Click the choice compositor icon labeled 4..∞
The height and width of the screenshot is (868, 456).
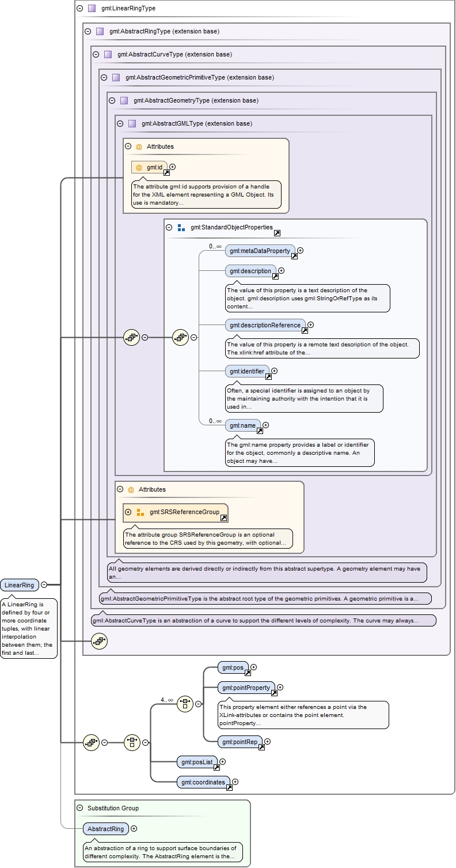click(x=185, y=704)
